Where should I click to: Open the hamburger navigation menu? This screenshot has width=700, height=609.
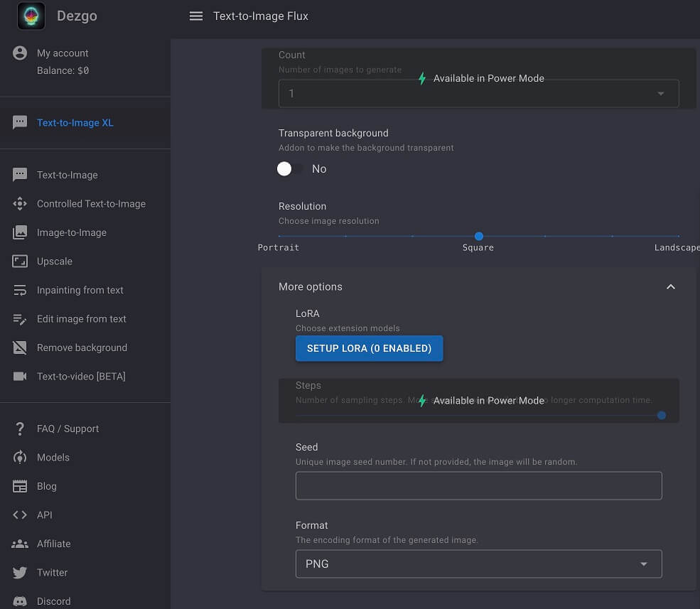coord(196,16)
